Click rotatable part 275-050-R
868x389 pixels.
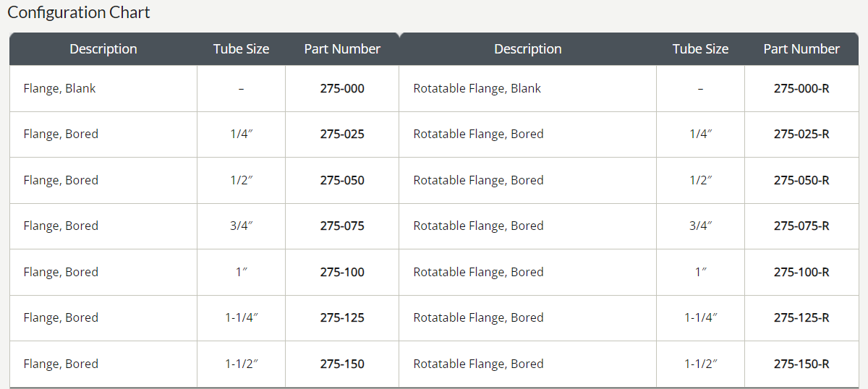801,181
